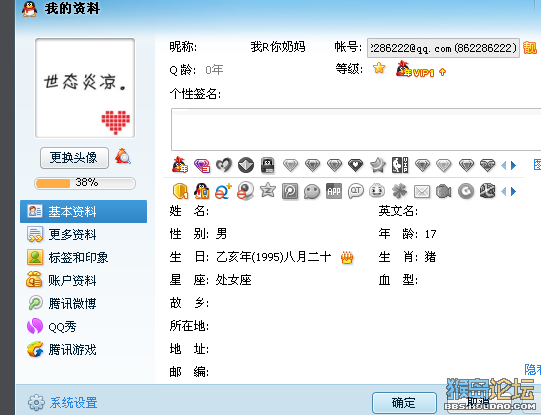The height and width of the screenshot is (415, 541).
Task: Click the winged diamond badge icon
Action: click(x=488, y=166)
